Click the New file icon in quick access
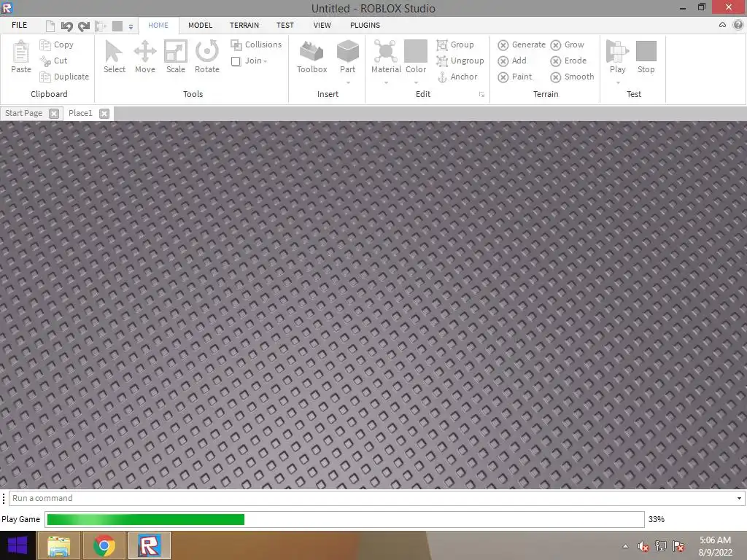Viewport: 747px width, 560px height. pos(50,26)
